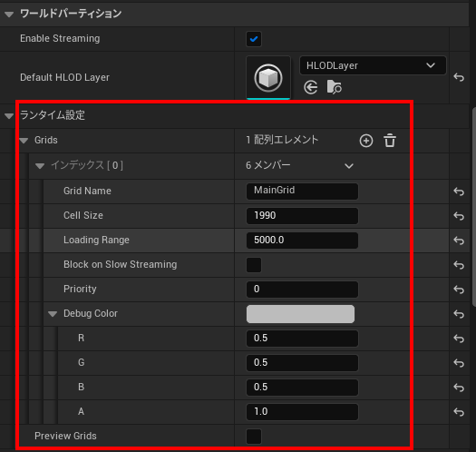Open the HLODLayer asset dropdown
This screenshot has height=452, width=476.
tap(373, 65)
